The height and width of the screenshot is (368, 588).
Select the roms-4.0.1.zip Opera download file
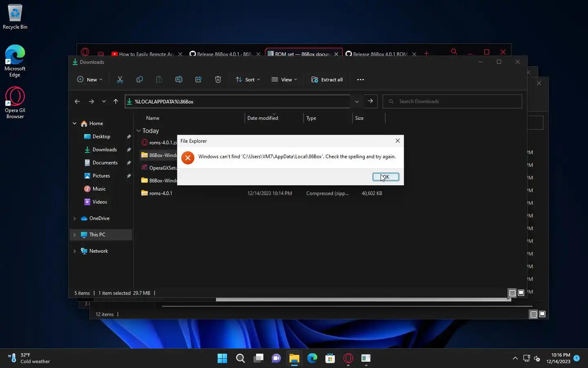pyautogui.click(x=159, y=143)
